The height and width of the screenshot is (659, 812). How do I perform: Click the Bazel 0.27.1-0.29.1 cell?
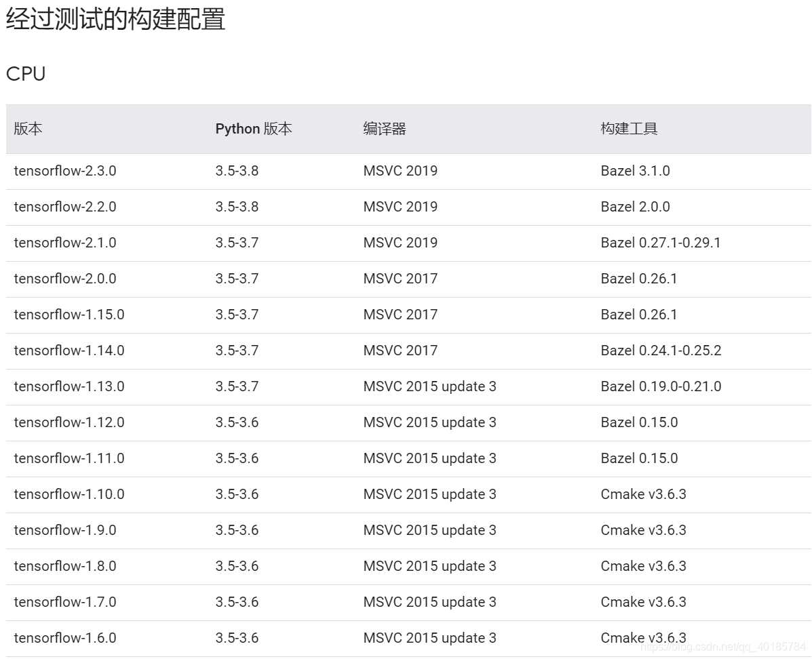pos(660,243)
